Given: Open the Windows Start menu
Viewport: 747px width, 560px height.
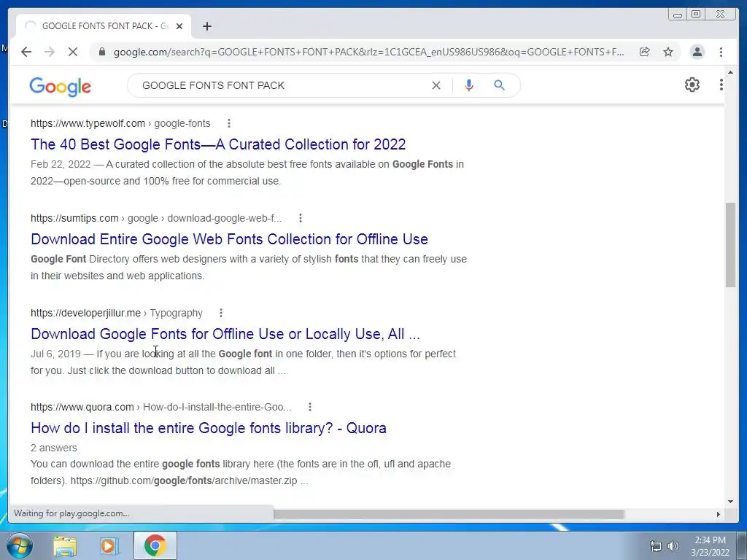Looking at the screenshot, I should 19,545.
